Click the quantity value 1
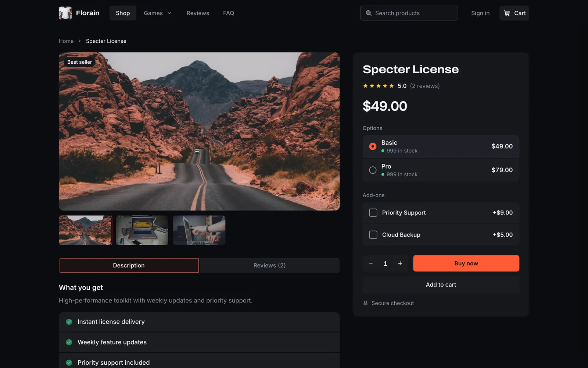Screen dimensions: 588x368 click(386, 263)
